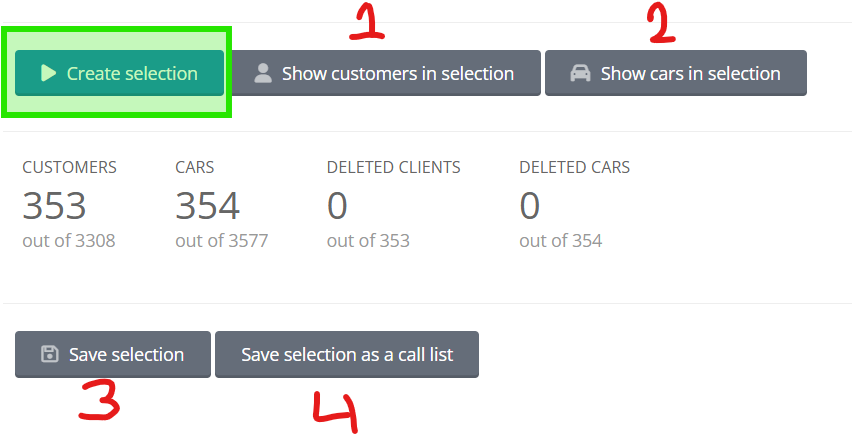Screen dimensions: 852x435
Task: Click the play triangle icon on Create selection
Action: tap(48, 73)
